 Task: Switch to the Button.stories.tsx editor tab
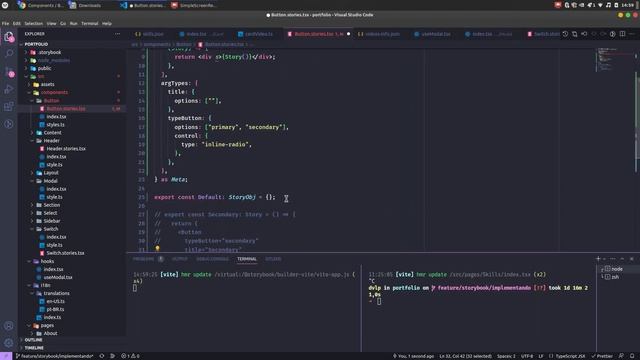tap(318, 34)
